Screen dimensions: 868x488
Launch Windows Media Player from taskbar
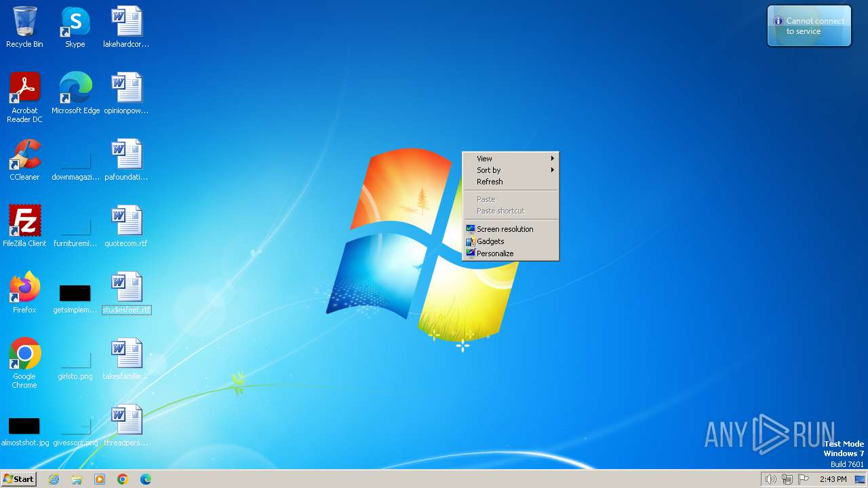tap(100, 479)
